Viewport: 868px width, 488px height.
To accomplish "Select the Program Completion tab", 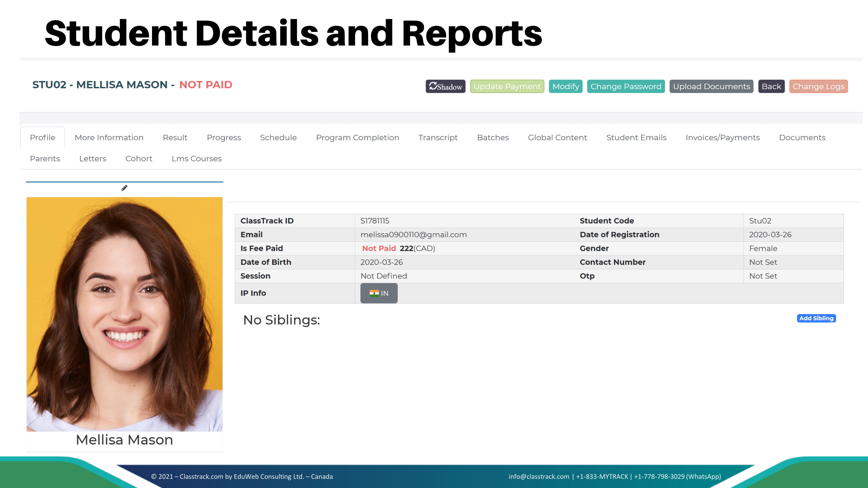I will [x=357, y=137].
